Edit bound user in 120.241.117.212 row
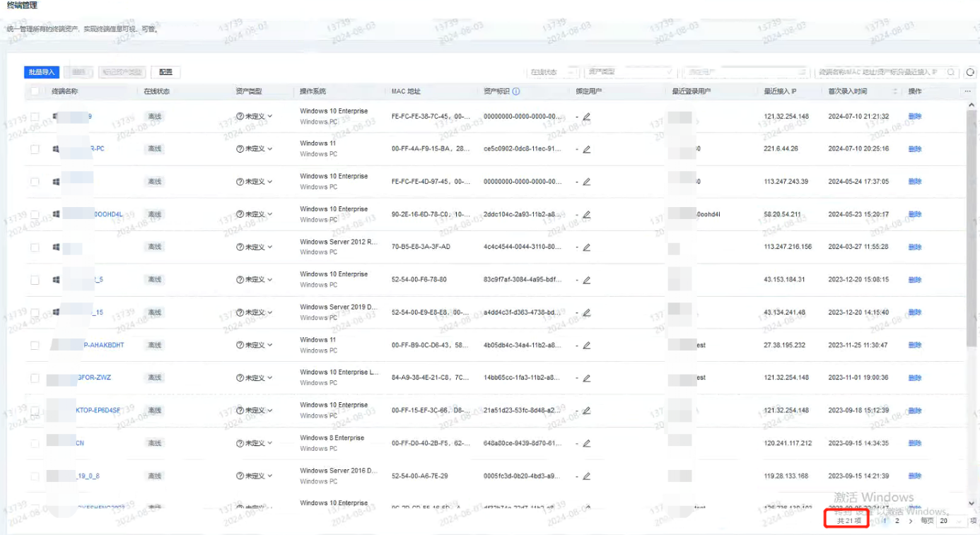This screenshot has height=535, width=980. point(586,443)
